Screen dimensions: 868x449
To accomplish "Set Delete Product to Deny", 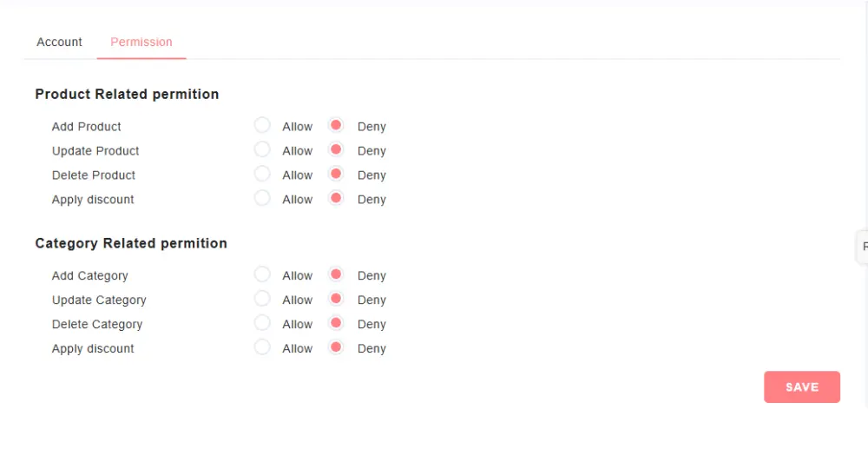I will pos(336,174).
